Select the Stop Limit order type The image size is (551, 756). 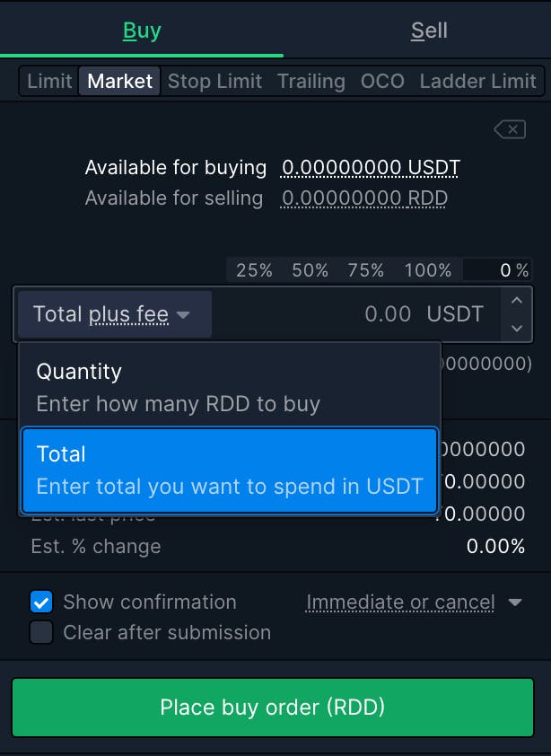pos(214,81)
